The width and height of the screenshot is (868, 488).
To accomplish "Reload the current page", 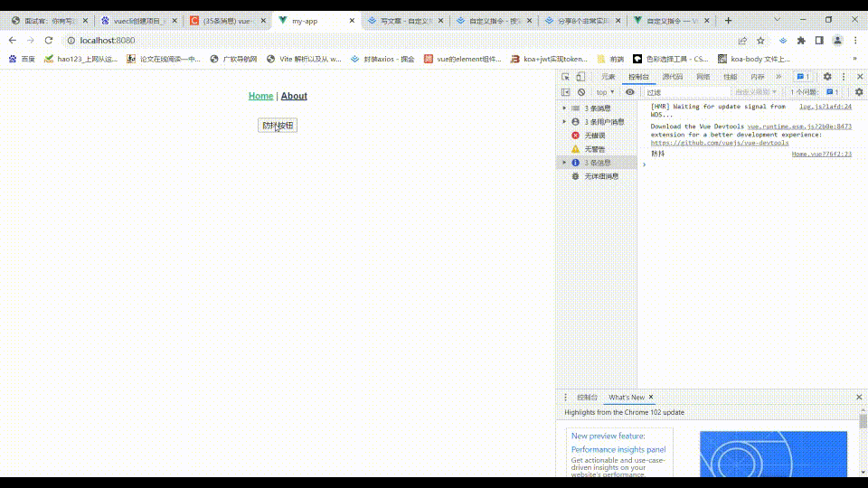I will pos(49,41).
